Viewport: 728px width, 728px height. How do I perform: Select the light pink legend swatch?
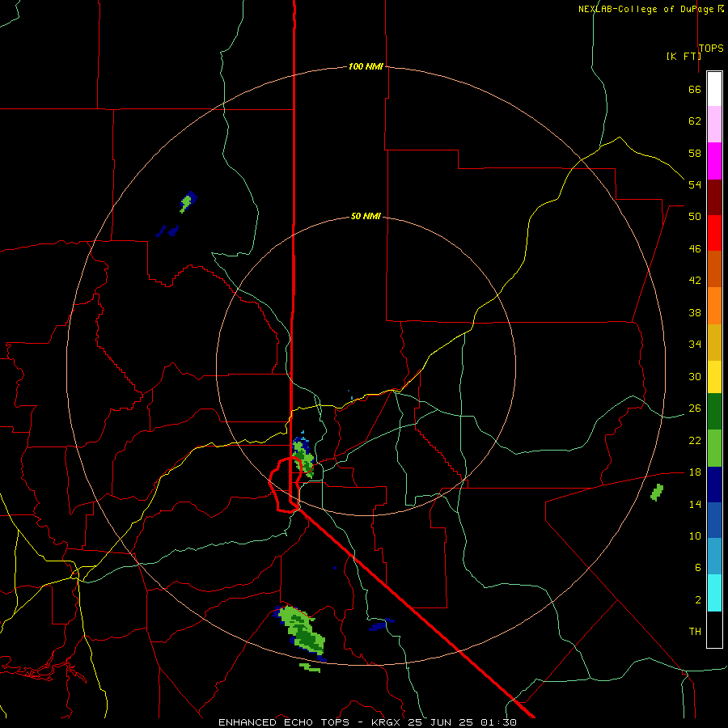coord(714,124)
